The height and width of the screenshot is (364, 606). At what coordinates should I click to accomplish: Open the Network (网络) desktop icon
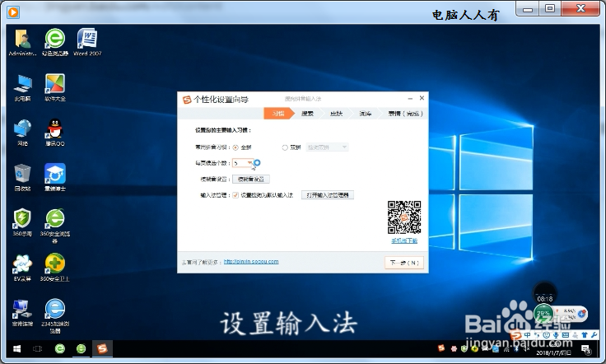pyautogui.click(x=22, y=133)
